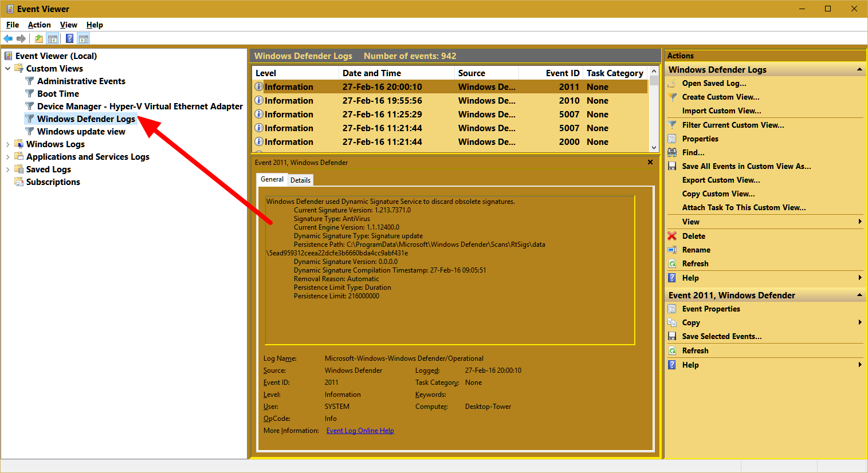Open the Action menu
This screenshot has width=868, height=473.
[39, 25]
